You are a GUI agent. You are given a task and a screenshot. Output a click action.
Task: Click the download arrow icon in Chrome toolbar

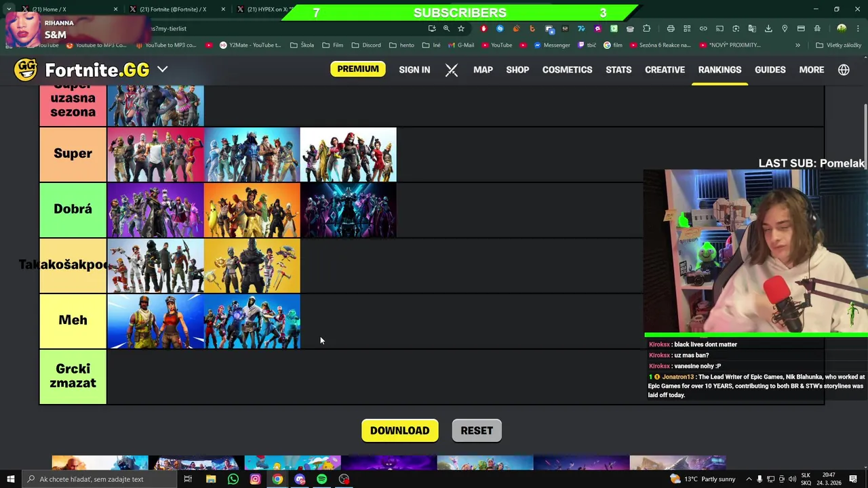[x=768, y=28]
